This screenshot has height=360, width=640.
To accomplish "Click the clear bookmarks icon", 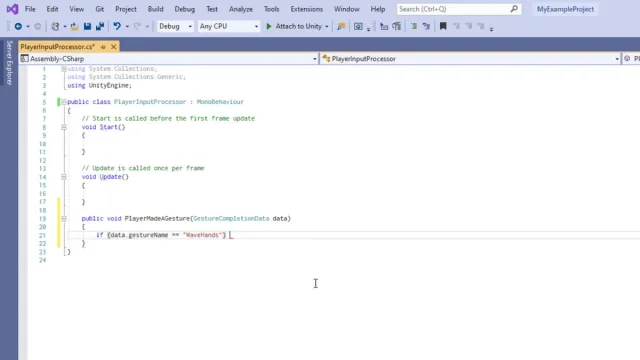I will (x=481, y=27).
